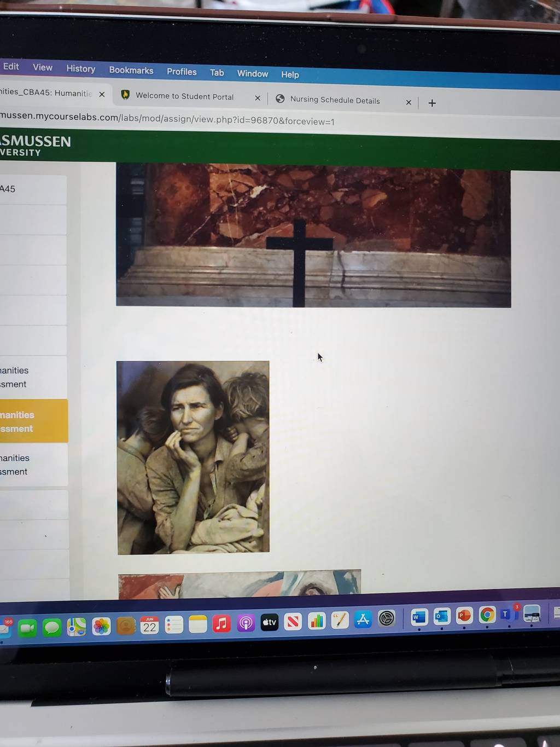Switch to Nursing Schedule Details tab
This screenshot has height=747, width=560.
click(x=335, y=100)
